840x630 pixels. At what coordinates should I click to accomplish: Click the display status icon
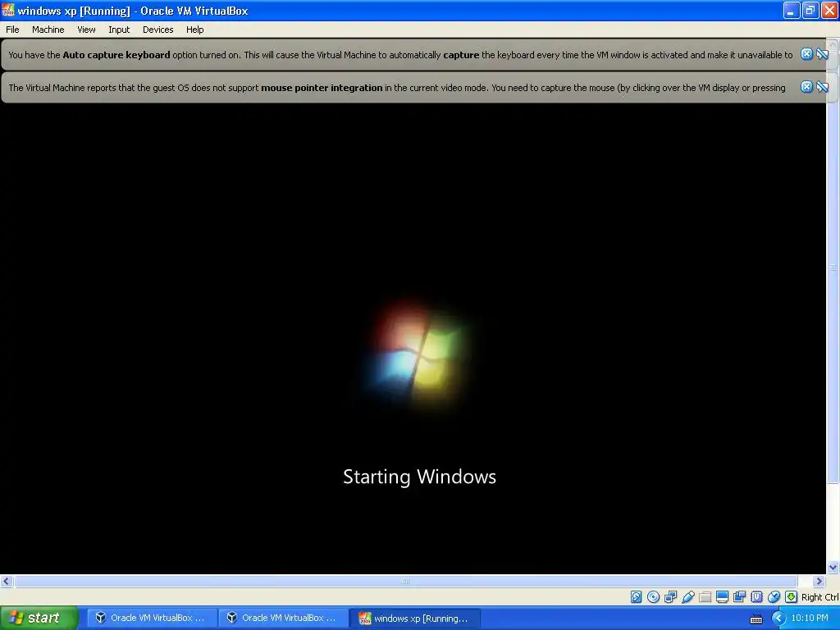(x=722, y=597)
